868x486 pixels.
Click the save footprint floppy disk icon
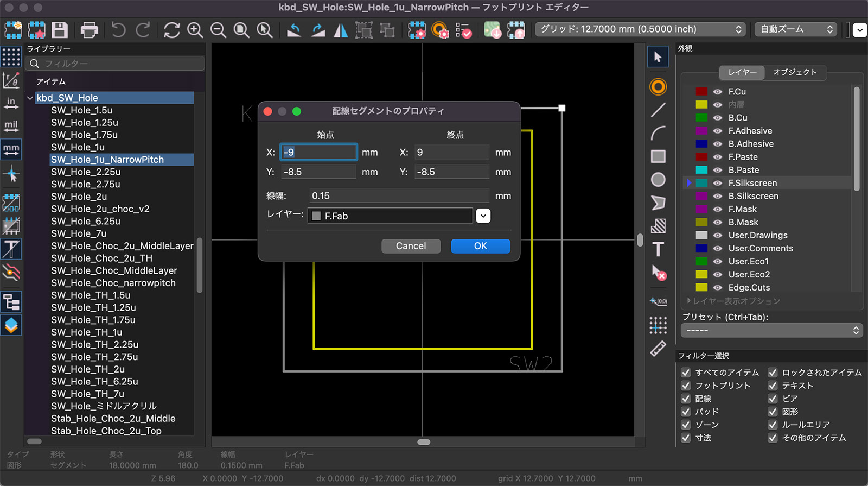pos(60,30)
